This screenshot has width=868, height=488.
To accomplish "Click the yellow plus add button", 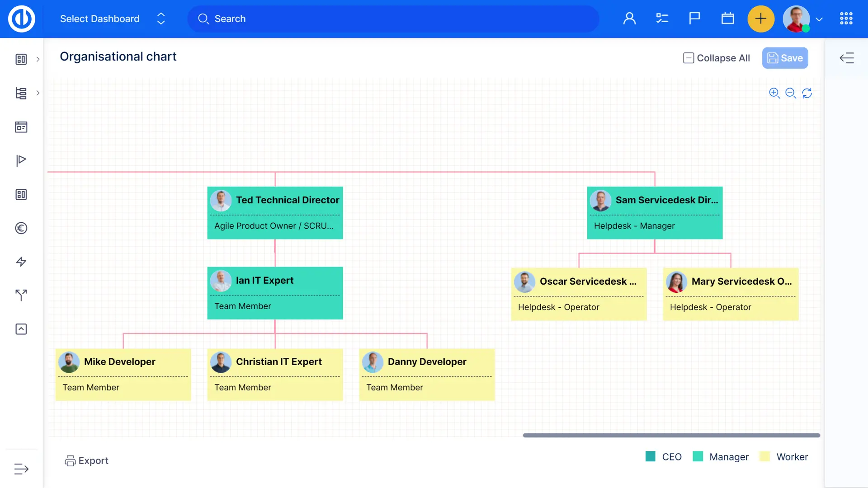I will click(761, 19).
